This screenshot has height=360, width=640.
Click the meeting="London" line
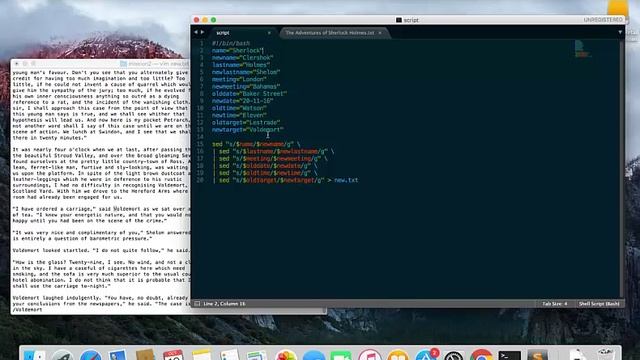(x=239, y=79)
